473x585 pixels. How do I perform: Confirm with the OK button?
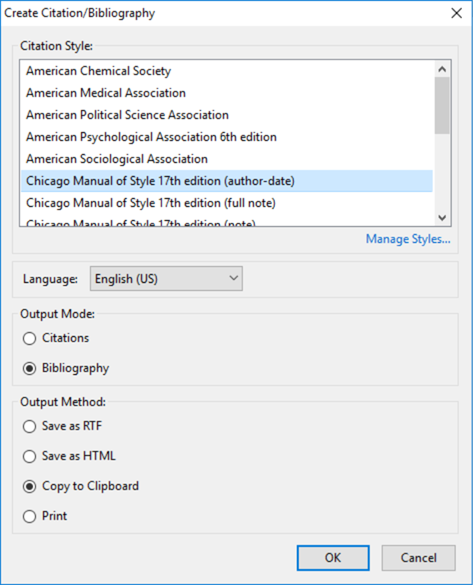[333, 558]
